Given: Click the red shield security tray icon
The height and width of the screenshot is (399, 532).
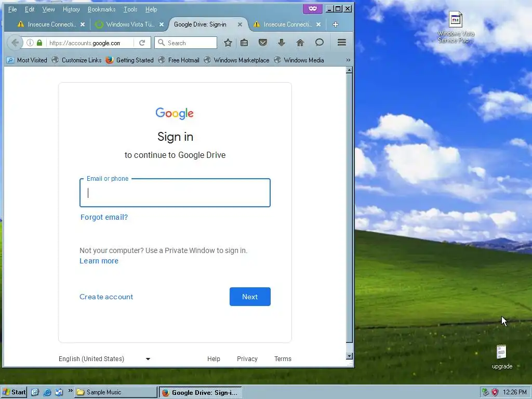Looking at the screenshot, I should 495,392.
